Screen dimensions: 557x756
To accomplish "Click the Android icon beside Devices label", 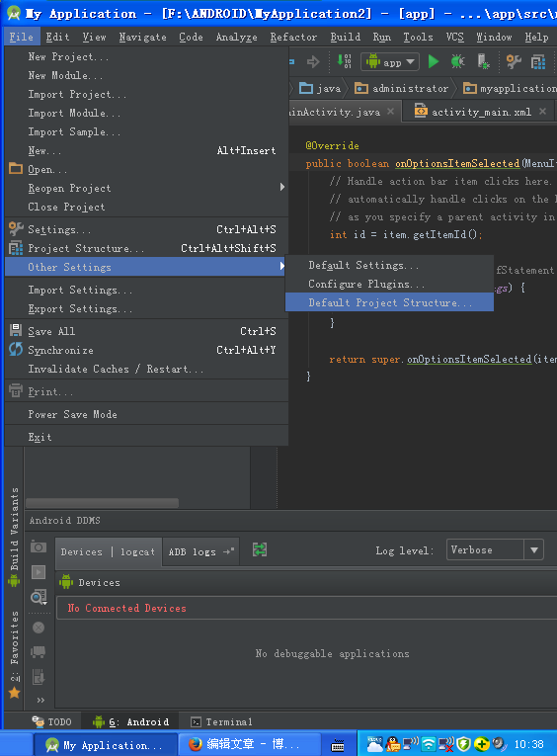I will (66, 582).
